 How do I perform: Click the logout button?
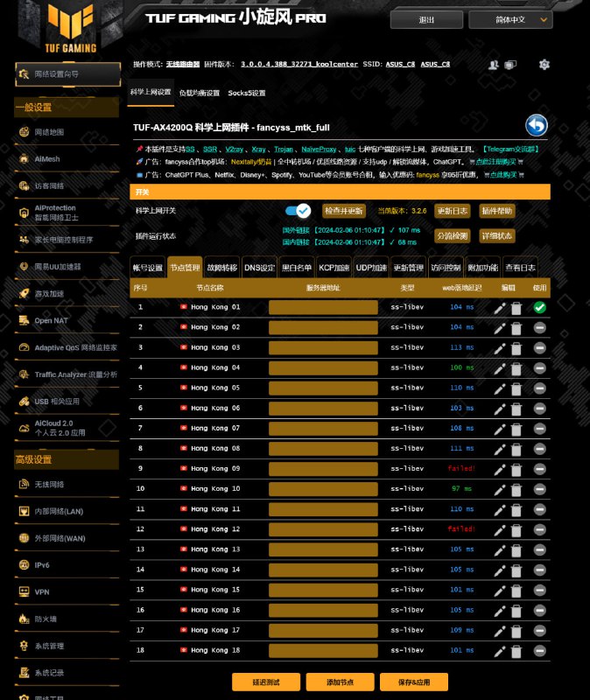426,19
